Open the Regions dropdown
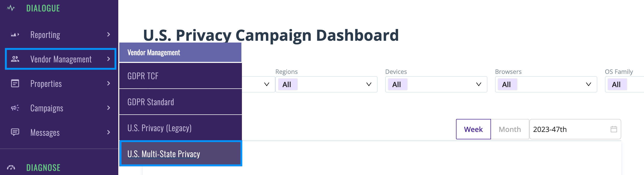Image resolution: width=644 pixels, height=175 pixels. click(326, 84)
